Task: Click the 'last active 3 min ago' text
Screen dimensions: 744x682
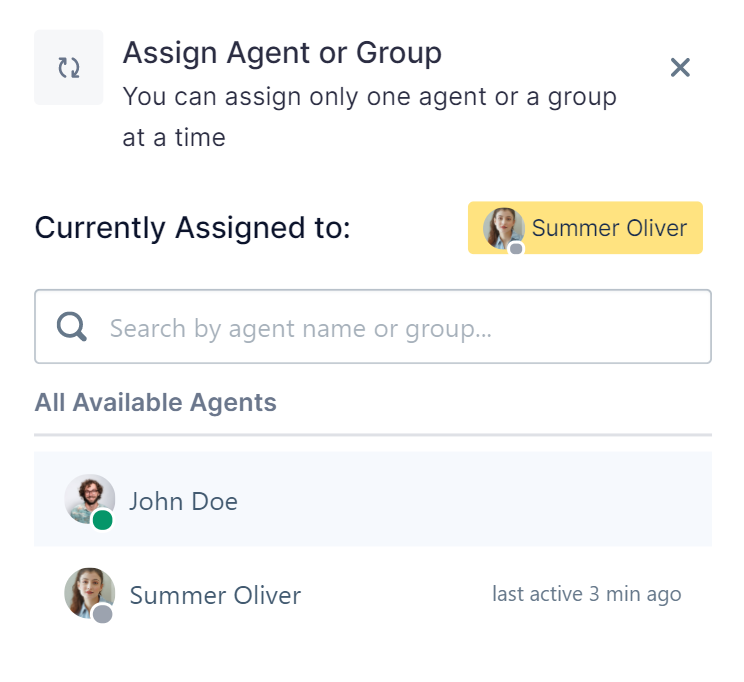Action: (586, 594)
